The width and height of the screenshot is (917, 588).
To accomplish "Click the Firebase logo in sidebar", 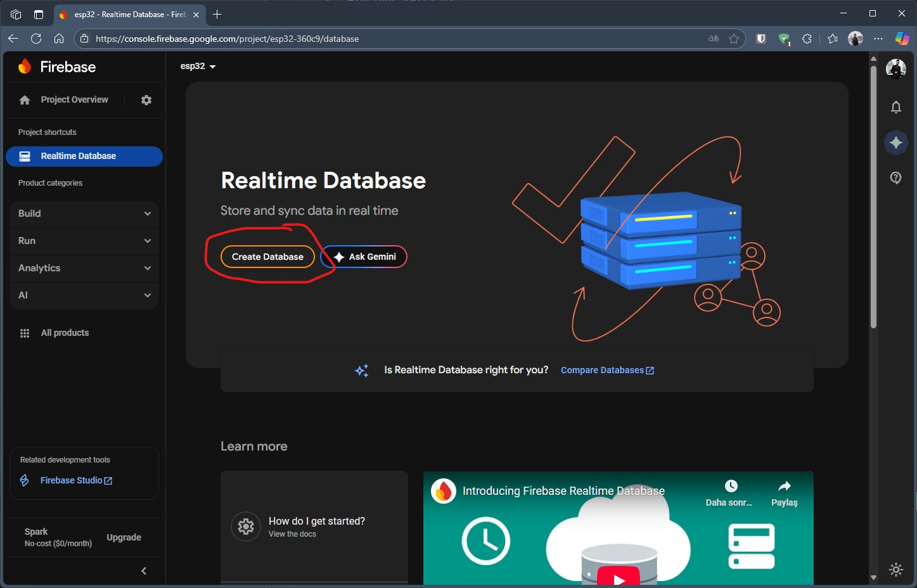I will (57, 67).
